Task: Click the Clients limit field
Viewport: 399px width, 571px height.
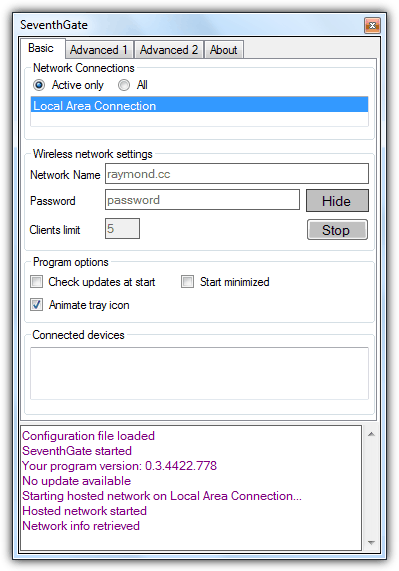Action: coord(122,229)
